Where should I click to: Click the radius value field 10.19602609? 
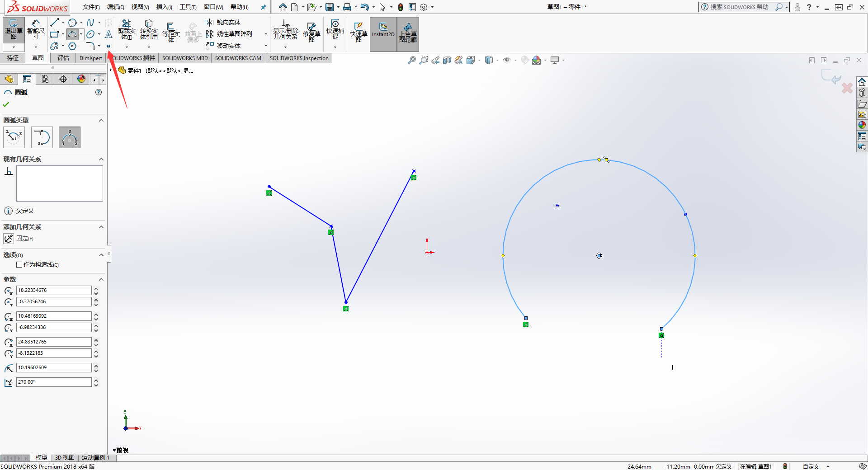[x=54, y=367]
